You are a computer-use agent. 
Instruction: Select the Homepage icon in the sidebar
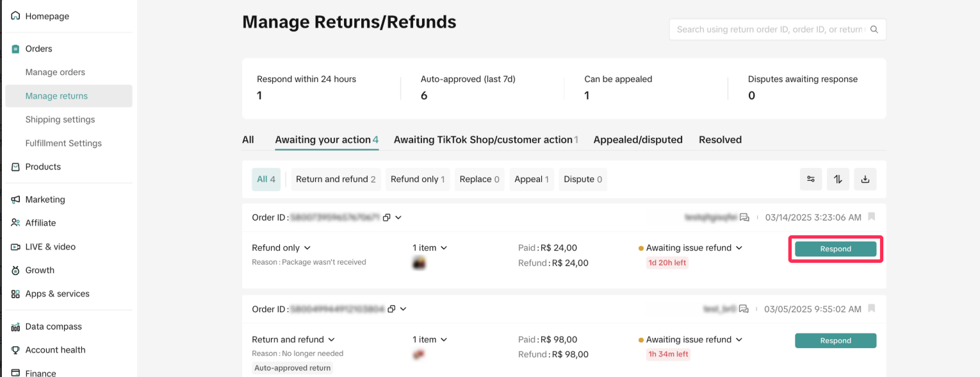(x=14, y=15)
